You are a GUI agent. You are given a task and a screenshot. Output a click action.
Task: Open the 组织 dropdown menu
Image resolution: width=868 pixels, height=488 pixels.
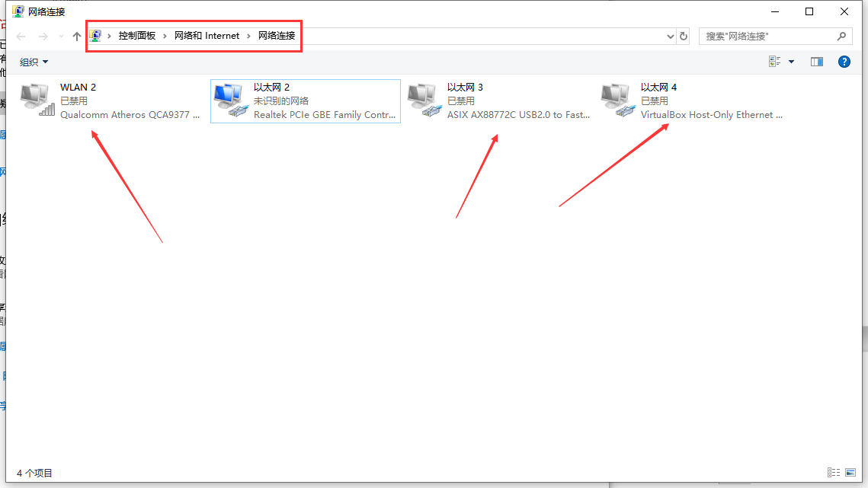(34, 62)
